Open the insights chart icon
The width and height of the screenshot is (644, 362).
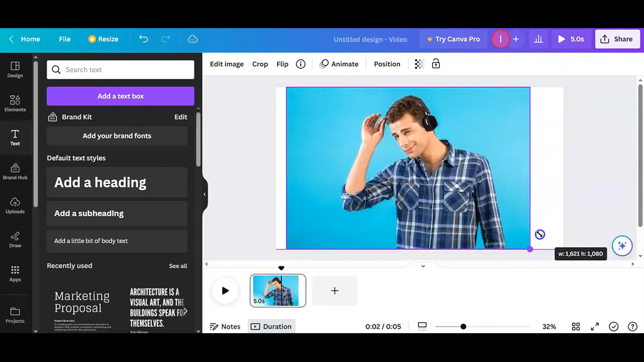point(539,39)
